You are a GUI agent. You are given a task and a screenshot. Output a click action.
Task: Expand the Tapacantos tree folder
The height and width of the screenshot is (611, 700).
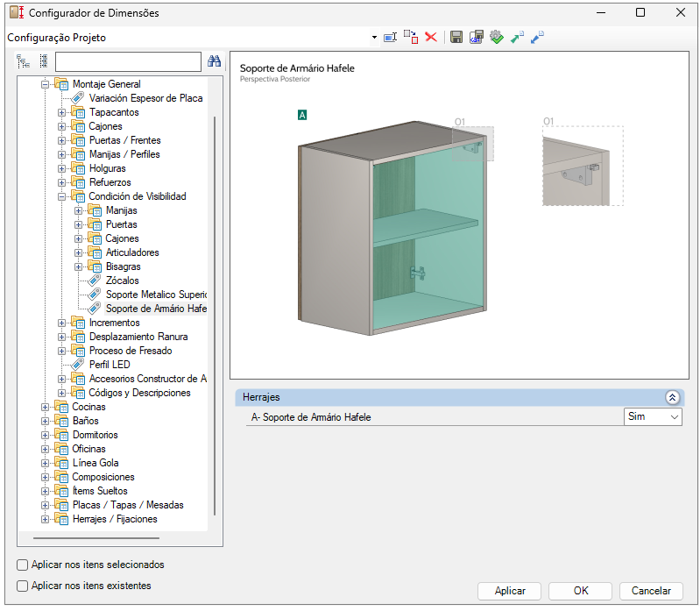(61, 112)
